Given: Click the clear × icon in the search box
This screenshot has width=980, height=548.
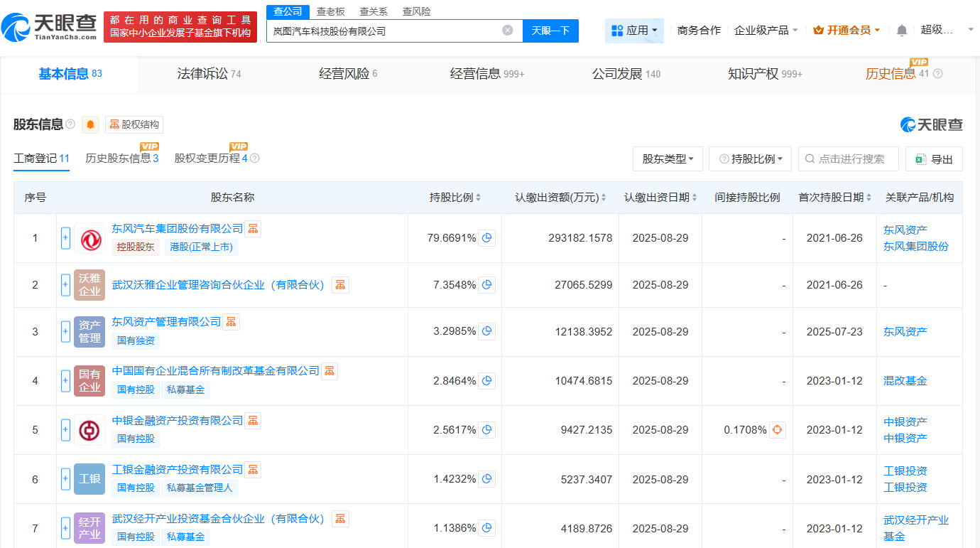Looking at the screenshot, I should pos(507,30).
